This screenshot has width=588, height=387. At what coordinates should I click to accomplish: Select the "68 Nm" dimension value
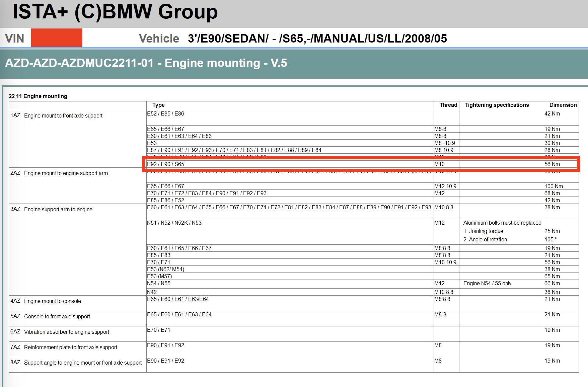[x=552, y=193]
